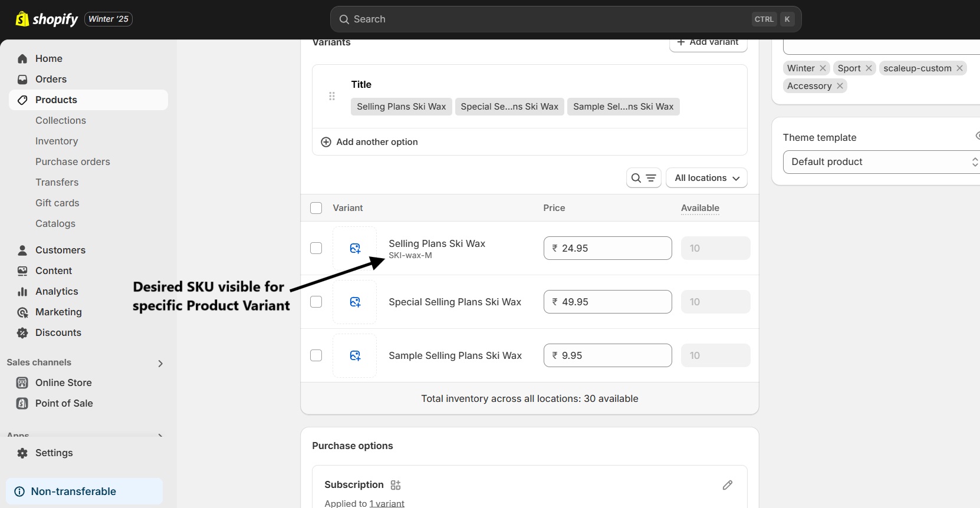Click the Customers person icon
The width and height of the screenshot is (980, 508).
tap(22, 250)
